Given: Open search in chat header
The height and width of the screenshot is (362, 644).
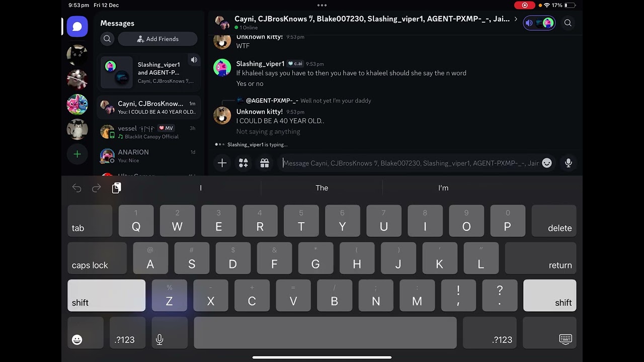Looking at the screenshot, I should pyautogui.click(x=568, y=23).
